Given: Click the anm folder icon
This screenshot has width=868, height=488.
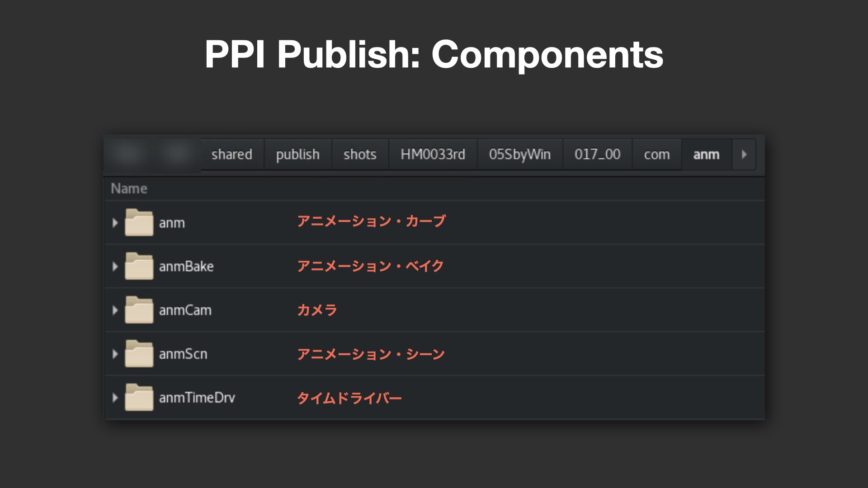Looking at the screenshot, I should click(x=139, y=222).
